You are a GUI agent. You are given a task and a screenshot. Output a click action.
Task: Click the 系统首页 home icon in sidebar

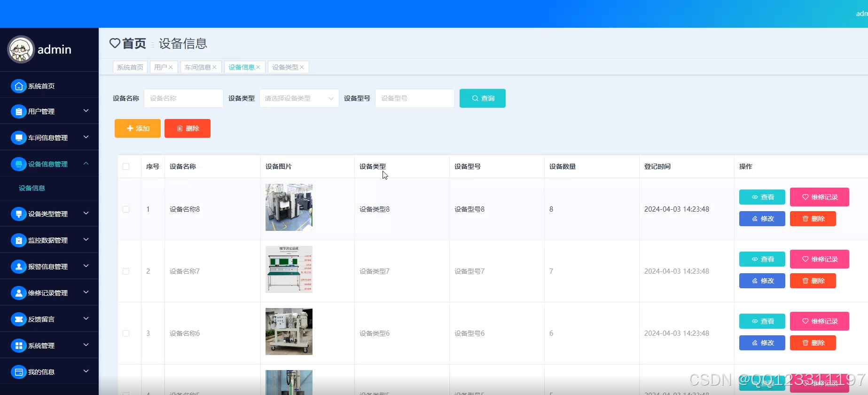(x=19, y=86)
